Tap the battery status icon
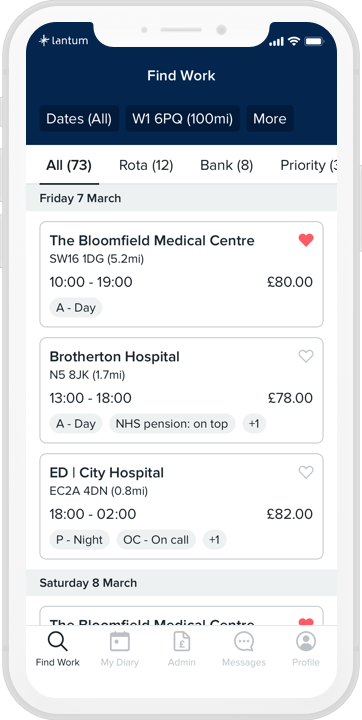The image size is (362, 720). tap(315, 41)
